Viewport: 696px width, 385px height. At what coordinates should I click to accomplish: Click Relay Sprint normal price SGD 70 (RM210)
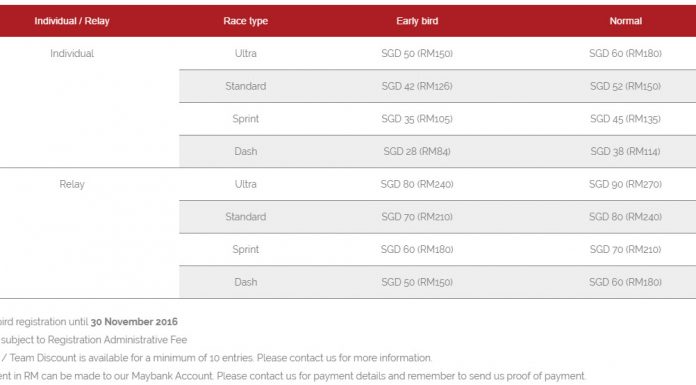[625, 249]
